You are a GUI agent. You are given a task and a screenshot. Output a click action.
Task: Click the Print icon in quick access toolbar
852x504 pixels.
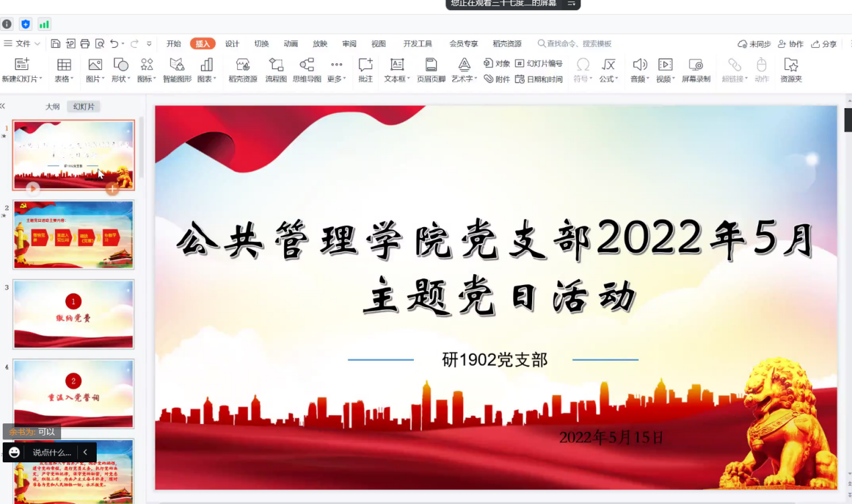(x=85, y=44)
